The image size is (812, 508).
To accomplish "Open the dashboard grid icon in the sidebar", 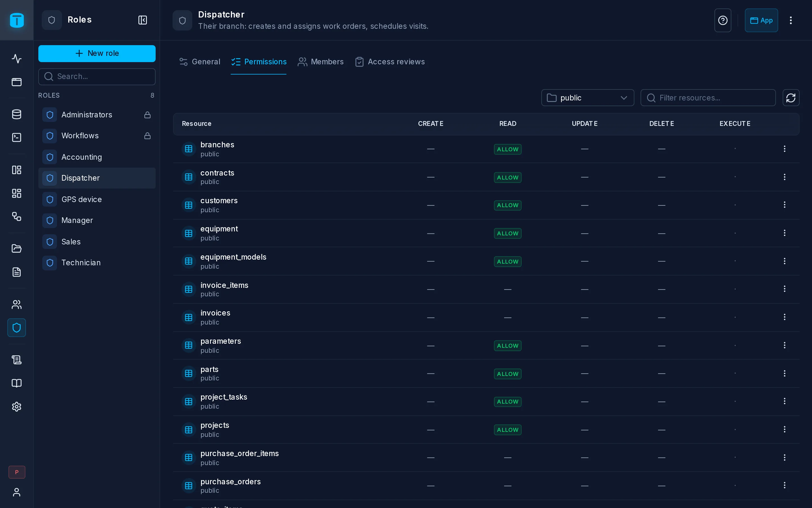I will pos(16,193).
